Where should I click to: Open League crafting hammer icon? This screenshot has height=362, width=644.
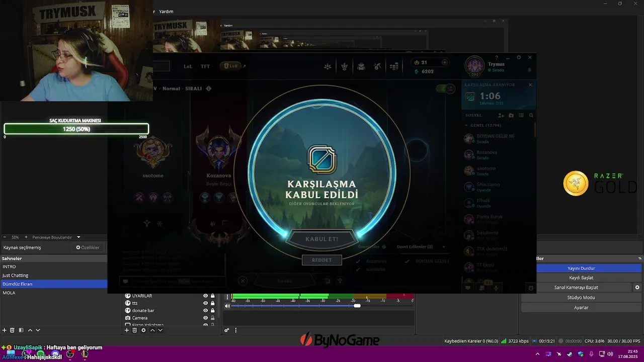coord(378,66)
